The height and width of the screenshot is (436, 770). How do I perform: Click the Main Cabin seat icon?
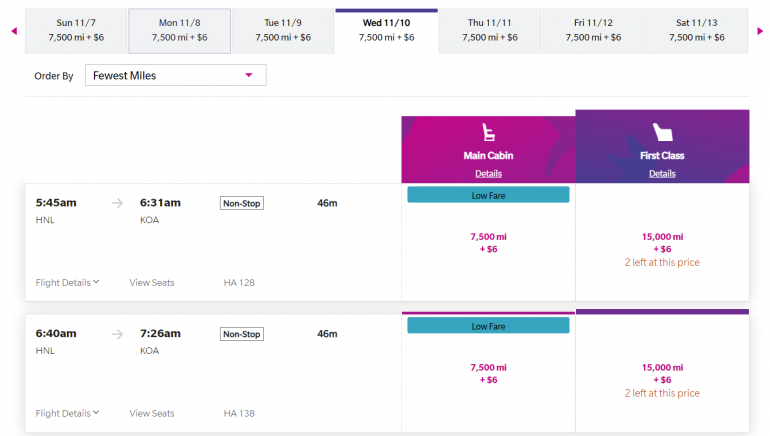488,133
